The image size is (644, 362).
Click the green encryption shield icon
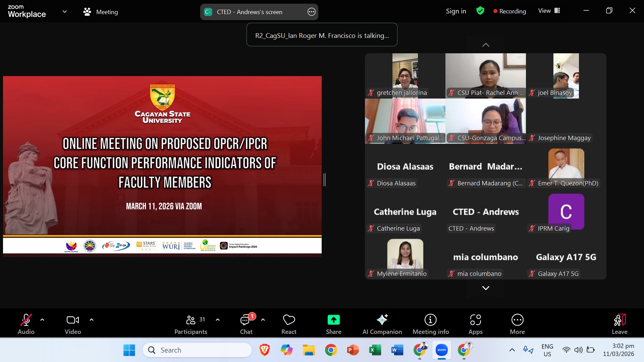[480, 11]
